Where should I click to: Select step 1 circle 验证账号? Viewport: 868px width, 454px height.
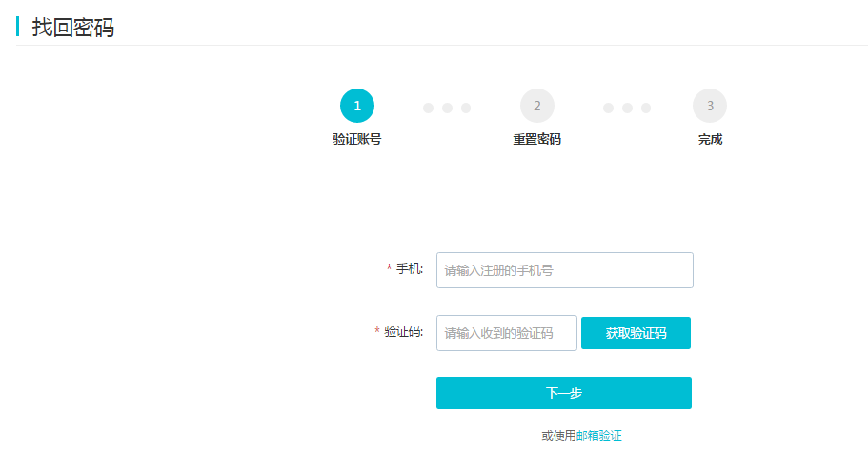[x=357, y=106]
